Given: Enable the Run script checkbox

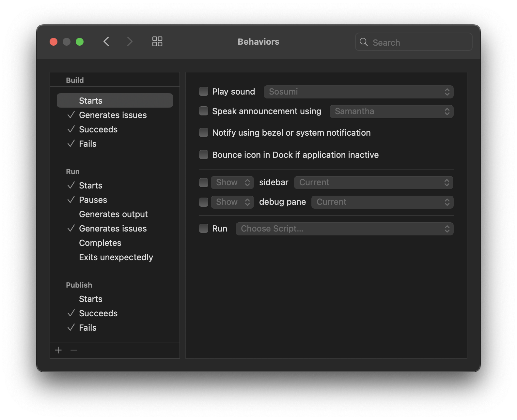Looking at the screenshot, I should point(204,228).
